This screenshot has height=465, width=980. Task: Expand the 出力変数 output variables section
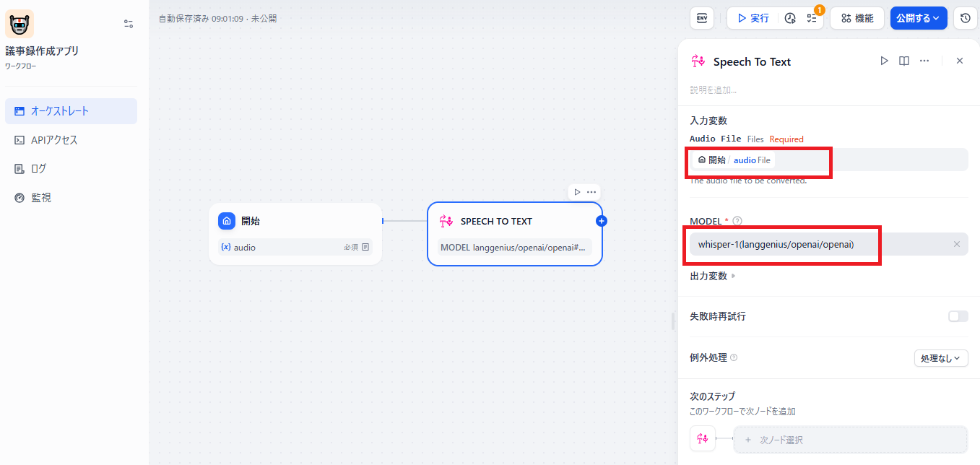pos(712,275)
